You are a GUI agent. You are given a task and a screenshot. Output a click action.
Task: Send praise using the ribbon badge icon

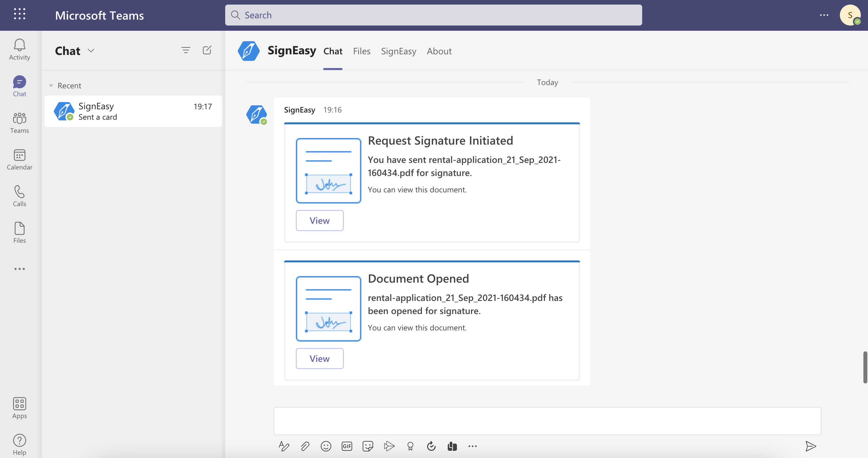410,446
